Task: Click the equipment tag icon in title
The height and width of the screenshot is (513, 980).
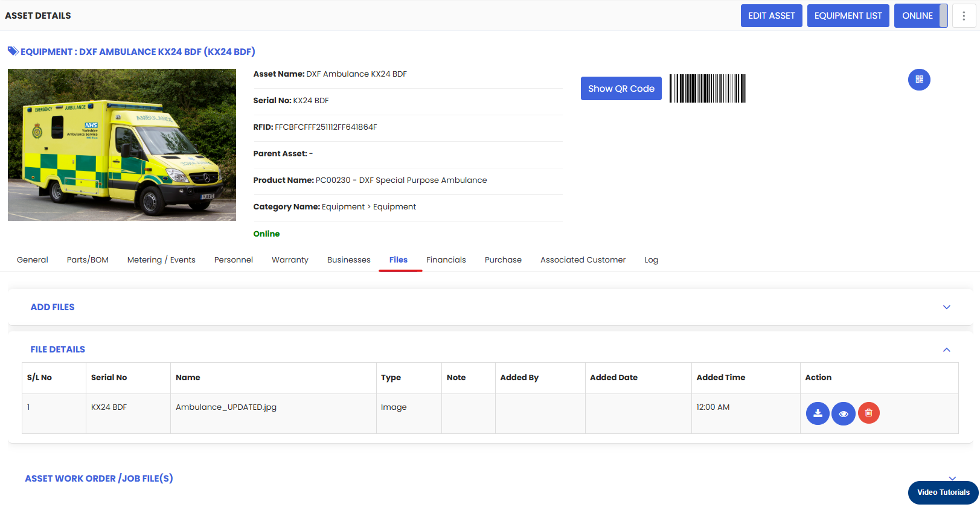Action: 13,51
